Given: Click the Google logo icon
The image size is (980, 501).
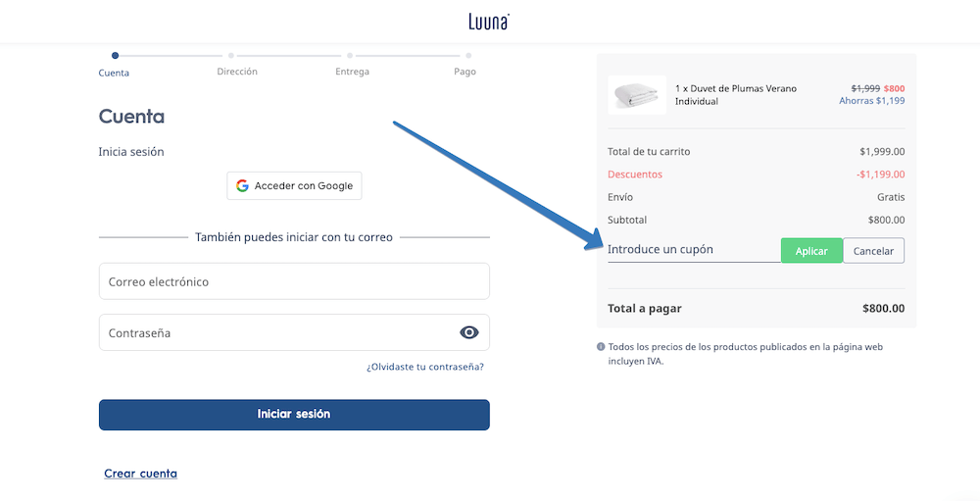Looking at the screenshot, I should coord(242,186).
